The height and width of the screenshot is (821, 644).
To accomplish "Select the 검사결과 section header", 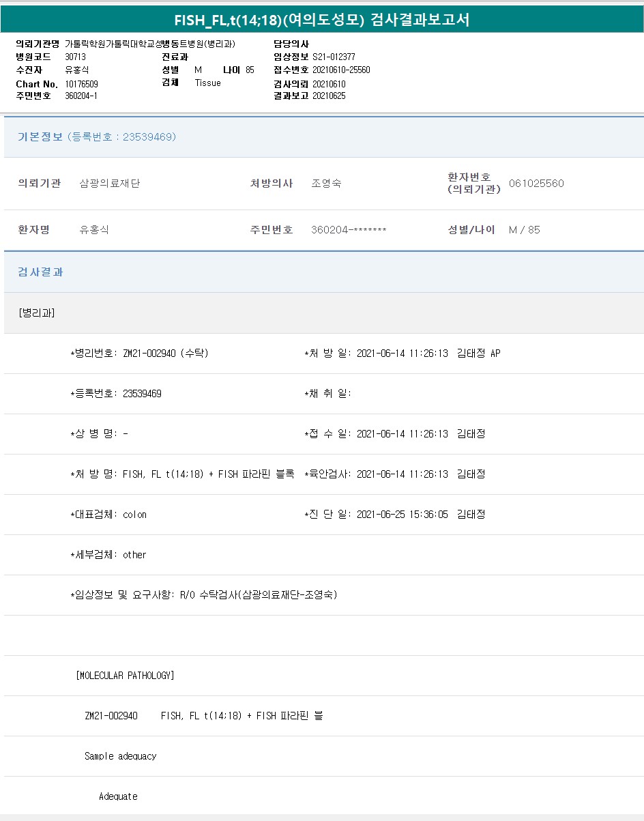I will [x=40, y=272].
